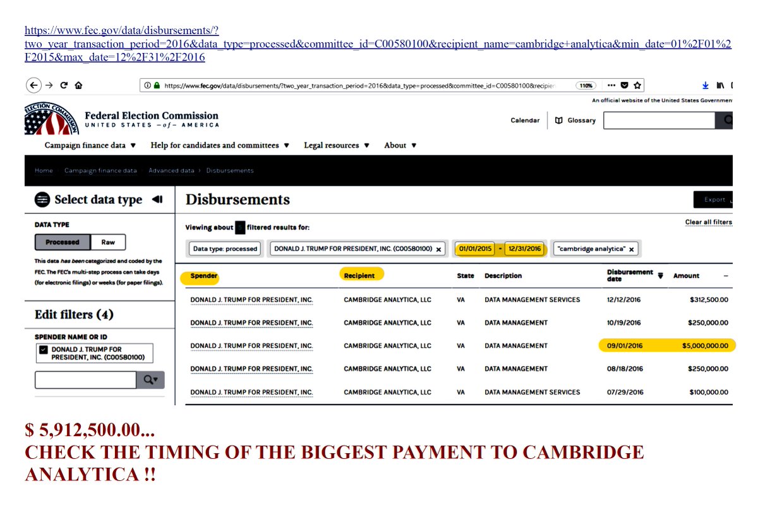Click the Amount column header
This screenshot has width=758, height=532.
[686, 276]
